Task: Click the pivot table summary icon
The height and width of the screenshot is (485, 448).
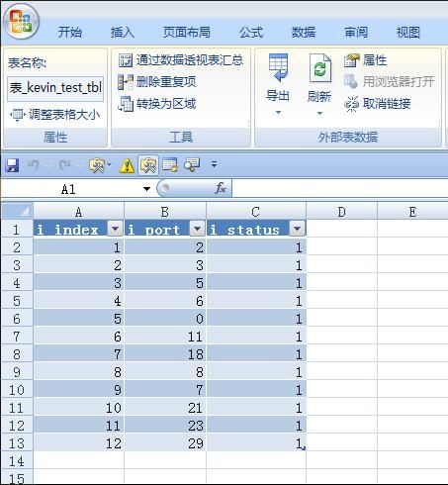Action: (126, 60)
